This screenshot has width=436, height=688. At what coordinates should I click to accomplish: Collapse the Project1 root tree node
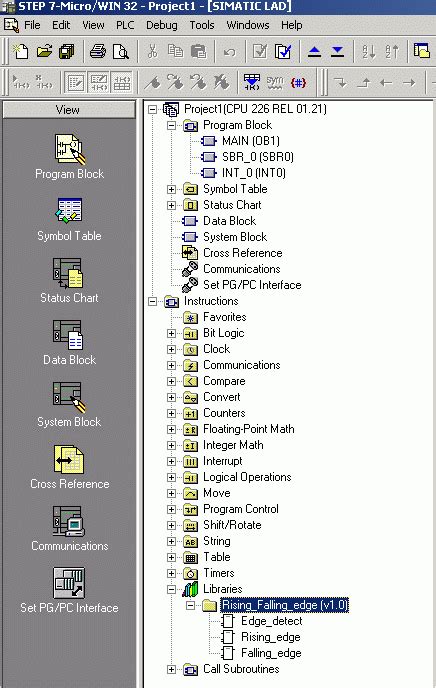pyautogui.click(x=153, y=109)
